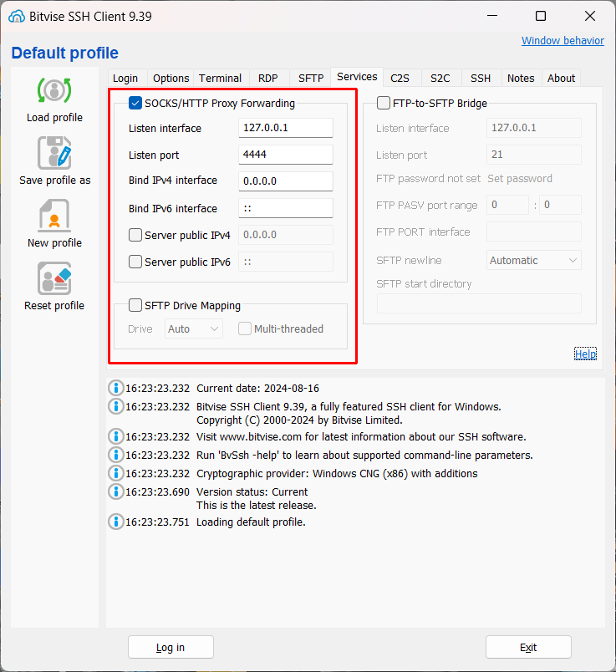Expand the Drive Auto dropdown
This screenshot has height=672, width=616.
click(194, 328)
